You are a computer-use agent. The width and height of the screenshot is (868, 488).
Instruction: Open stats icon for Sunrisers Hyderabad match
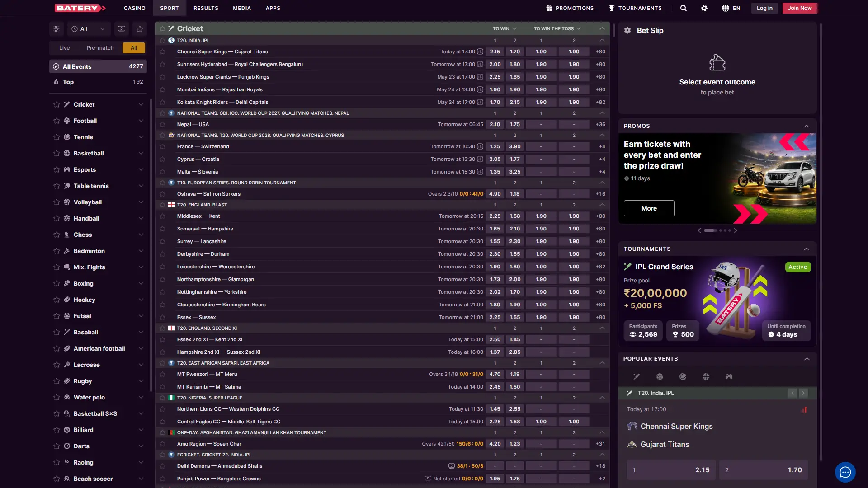tap(480, 64)
